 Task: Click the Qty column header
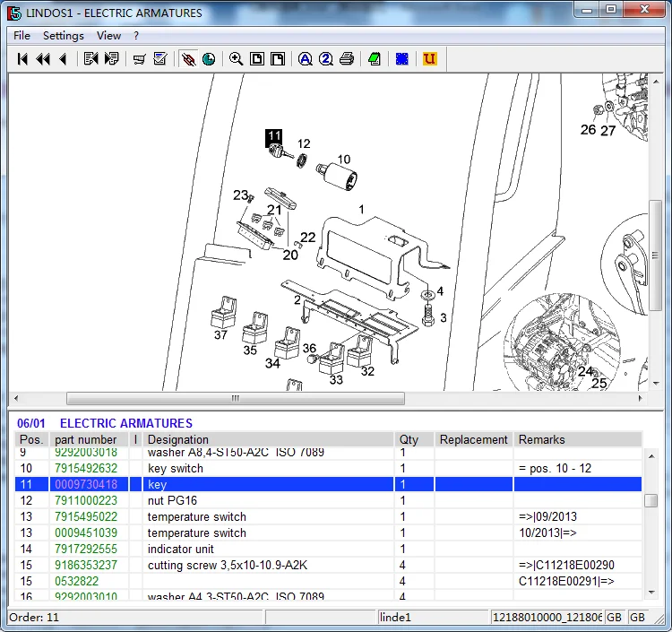[414, 439]
